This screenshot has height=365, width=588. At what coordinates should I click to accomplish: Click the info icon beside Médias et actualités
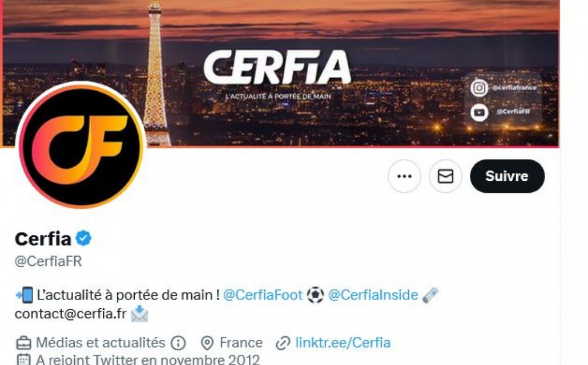coord(178,343)
